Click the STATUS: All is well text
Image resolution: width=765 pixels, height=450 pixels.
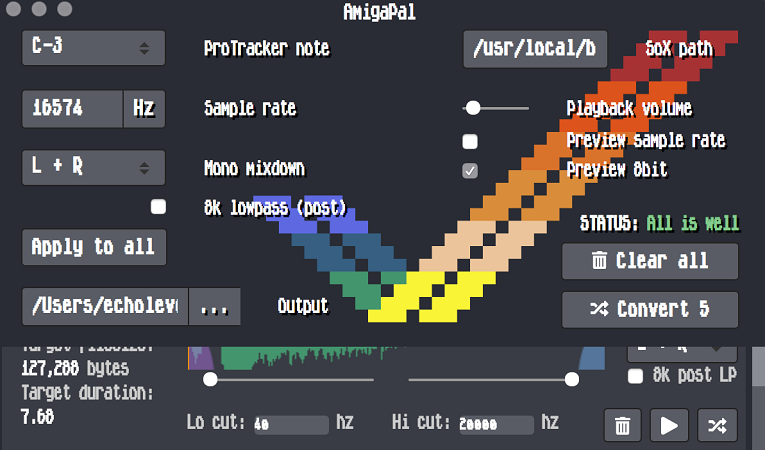660,224
